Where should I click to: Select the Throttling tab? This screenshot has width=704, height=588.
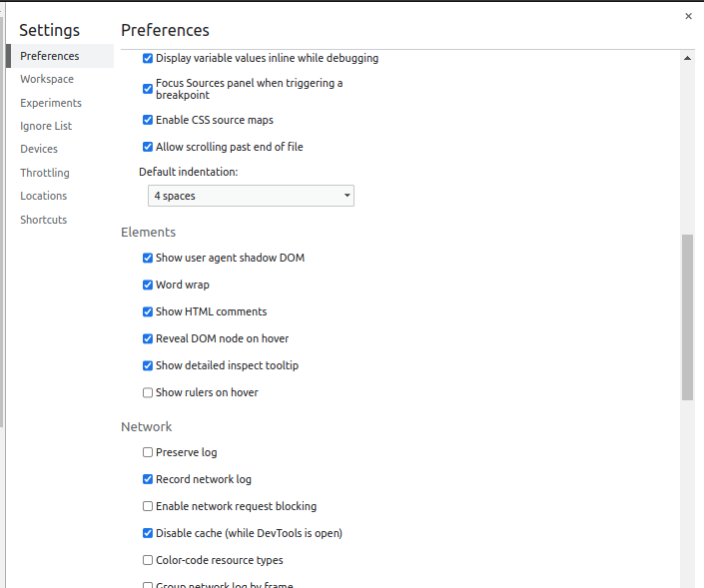point(45,173)
